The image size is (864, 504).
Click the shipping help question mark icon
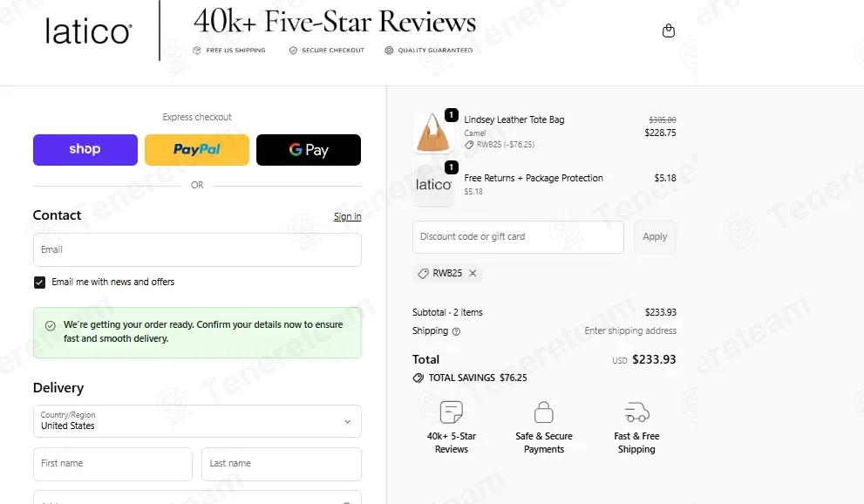[456, 331]
